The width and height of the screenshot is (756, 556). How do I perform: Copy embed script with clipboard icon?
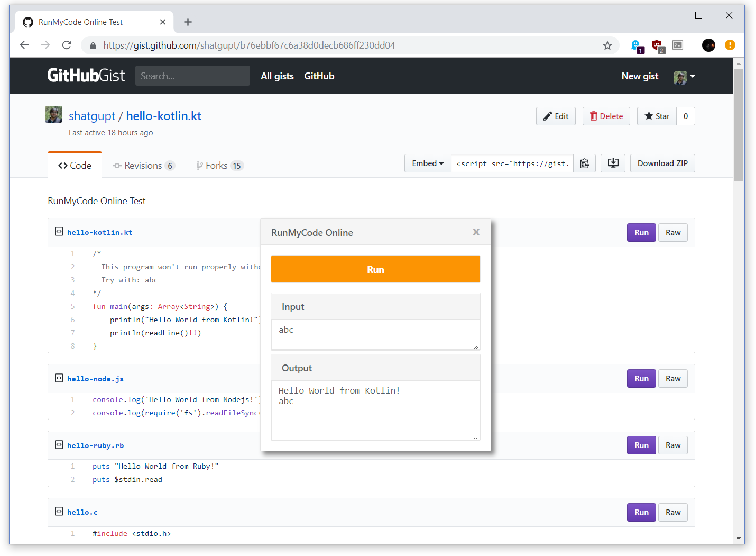(x=585, y=163)
